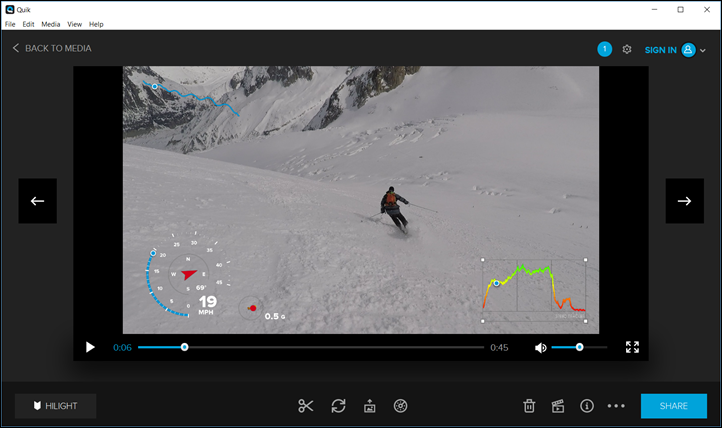Mute the video volume speaker

tap(540, 348)
